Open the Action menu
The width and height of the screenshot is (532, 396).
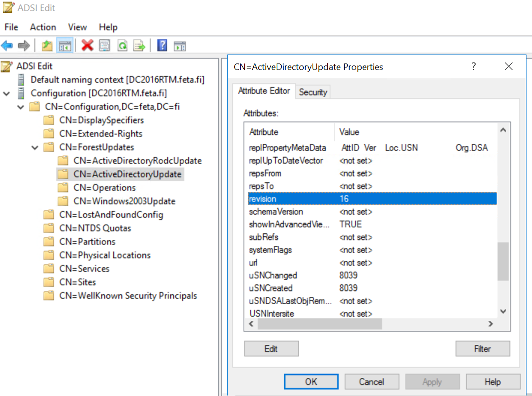(43, 27)
